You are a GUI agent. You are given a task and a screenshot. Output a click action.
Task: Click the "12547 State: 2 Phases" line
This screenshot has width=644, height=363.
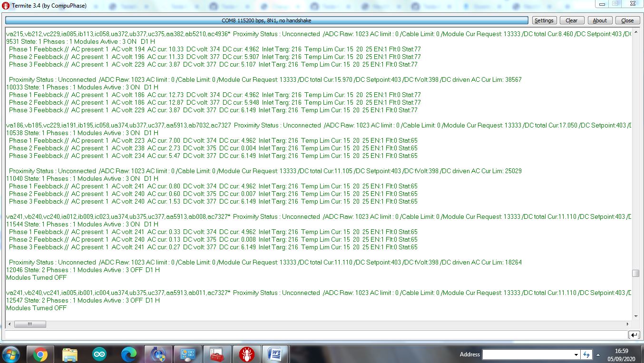point(83,300)
